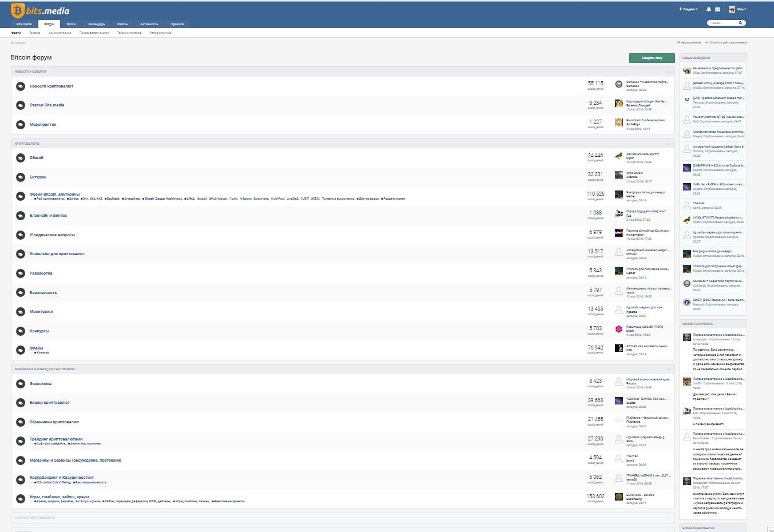
Task: Click forum icon beside Трейдинг криптовалютами
Action: [21, 441]
